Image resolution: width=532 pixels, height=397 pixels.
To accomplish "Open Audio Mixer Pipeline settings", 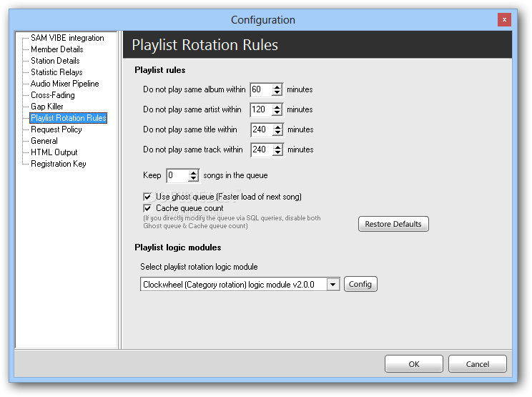I will tap(65, 84).
